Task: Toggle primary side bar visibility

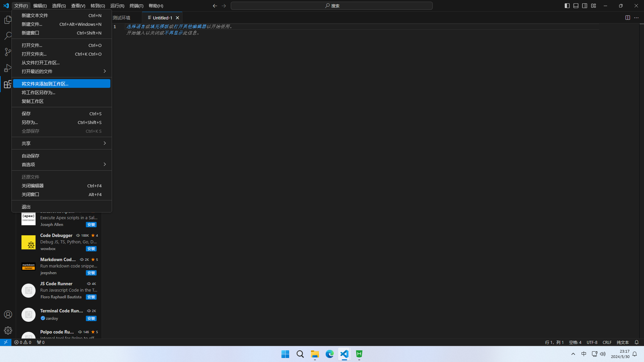Action: [x=567, y=6]
